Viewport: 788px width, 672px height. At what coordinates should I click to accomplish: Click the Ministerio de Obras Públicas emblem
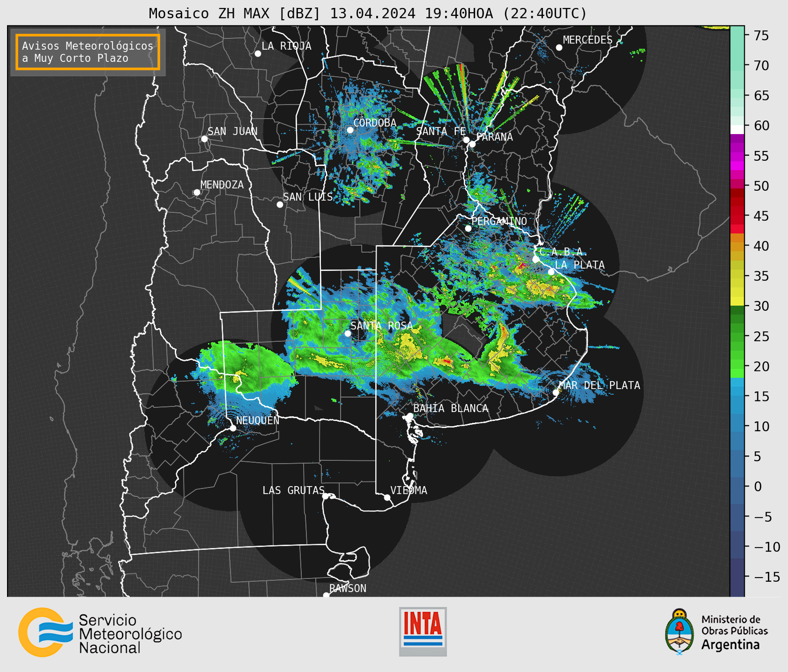click(680, 632)
